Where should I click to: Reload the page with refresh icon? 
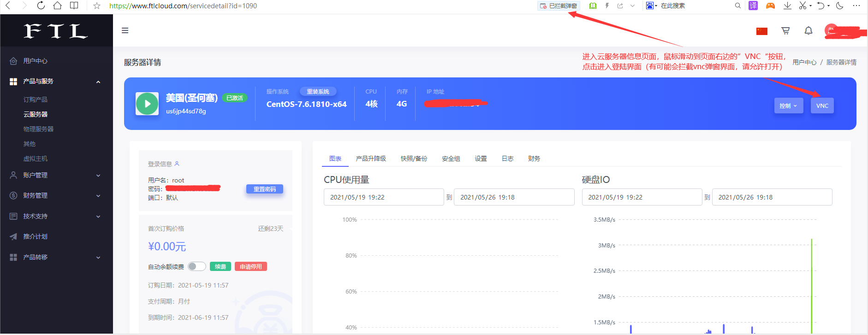41,6
